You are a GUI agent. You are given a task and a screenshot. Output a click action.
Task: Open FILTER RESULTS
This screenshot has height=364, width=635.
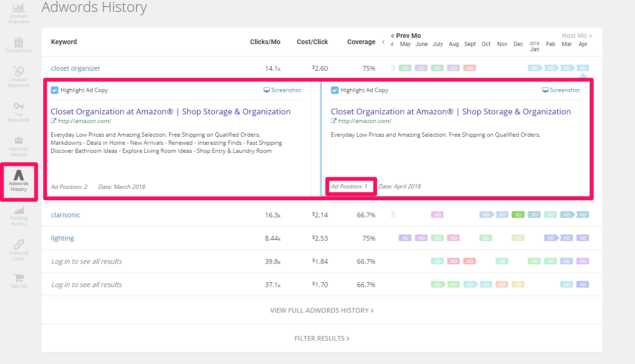322,338
